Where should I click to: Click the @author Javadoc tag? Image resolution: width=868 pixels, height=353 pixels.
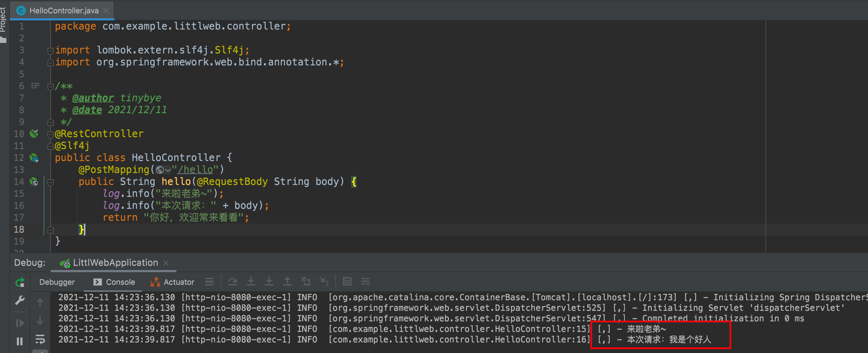tap(93, 98)
